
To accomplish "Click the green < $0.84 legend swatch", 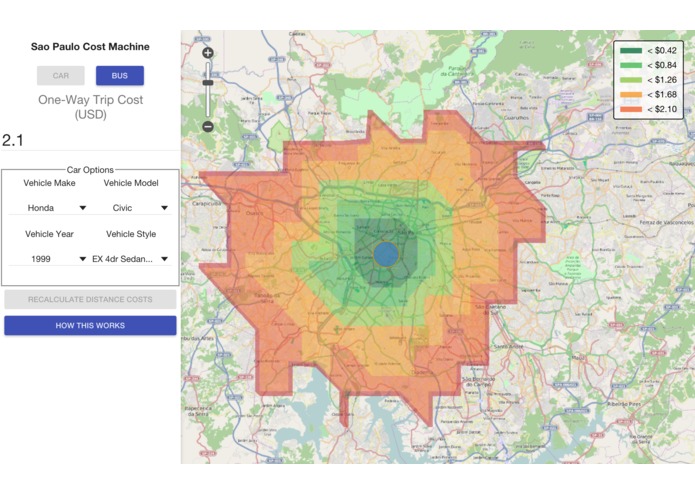I will click(x=631, y=65).
